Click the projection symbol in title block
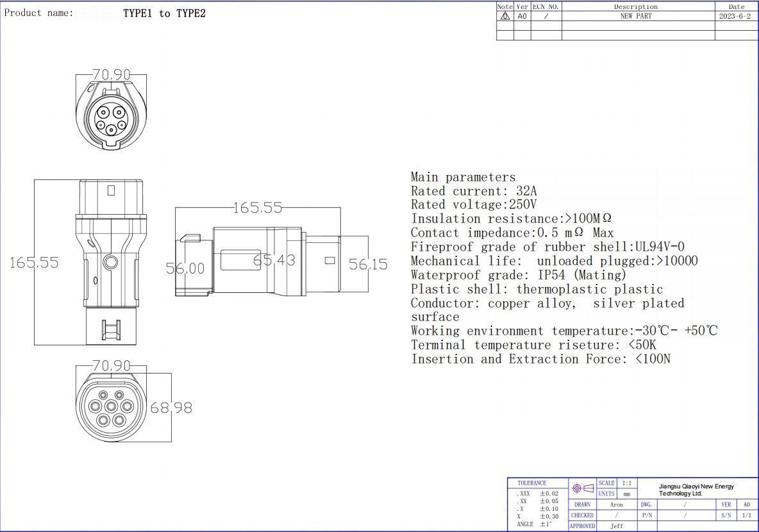Image resolution: width=759 pixels, height=532 pixels. [x=583, y=488]
